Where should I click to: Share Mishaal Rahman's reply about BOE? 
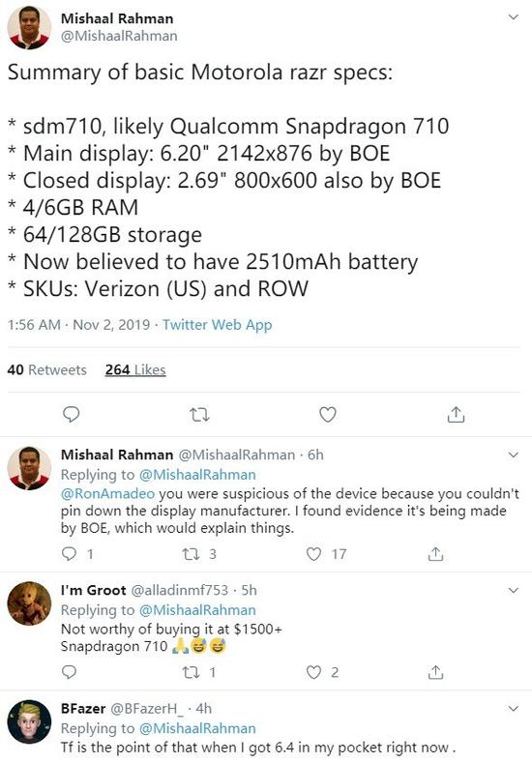[435, 554]
